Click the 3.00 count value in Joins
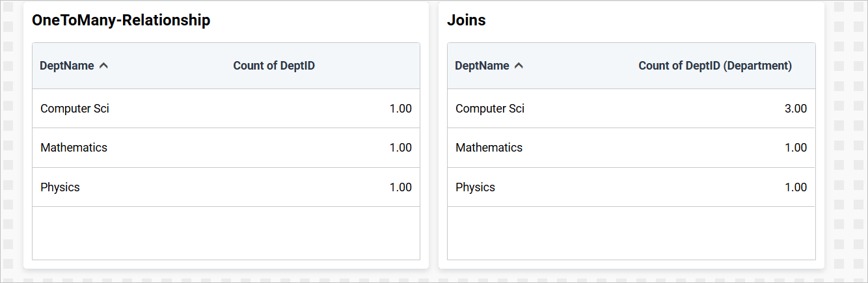Screen dimensions: 868x283 (x=796, y=109)
